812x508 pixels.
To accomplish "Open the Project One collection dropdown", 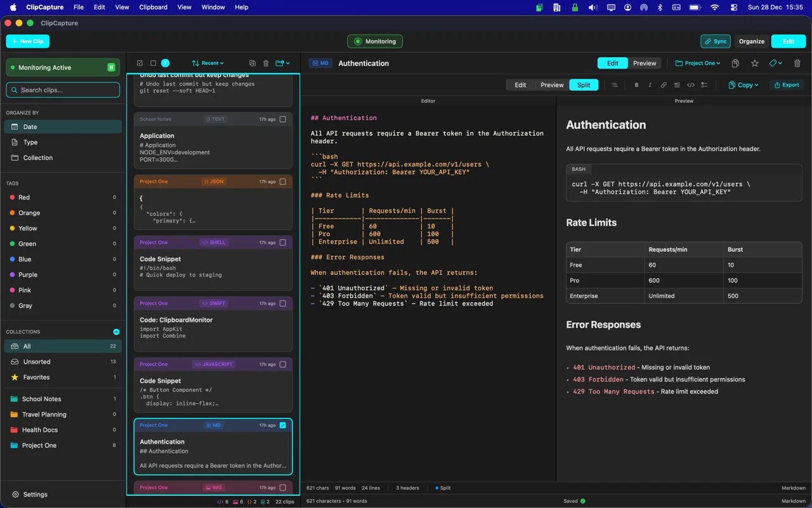I will click(x=698, y=63).
